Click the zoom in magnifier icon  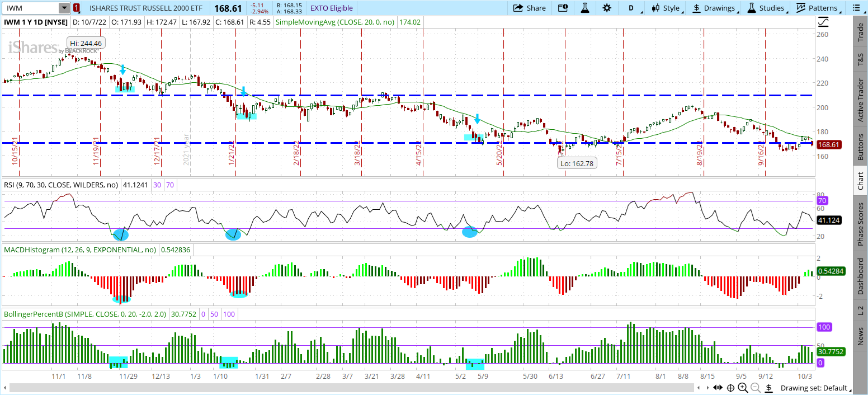pyautogui.click(x=743, y=388)
